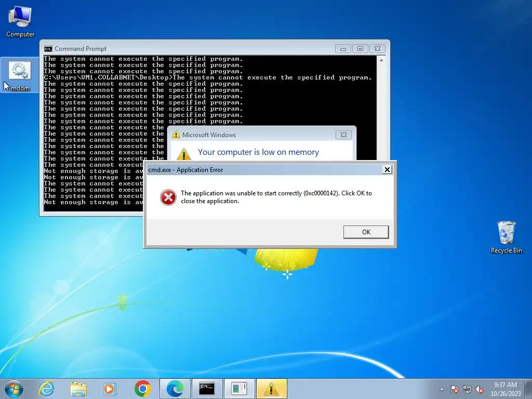This screenshot has height=399, width=532.
Task: Close the cmd.exe Application Error dialog
Action: [x=387, y=170]
